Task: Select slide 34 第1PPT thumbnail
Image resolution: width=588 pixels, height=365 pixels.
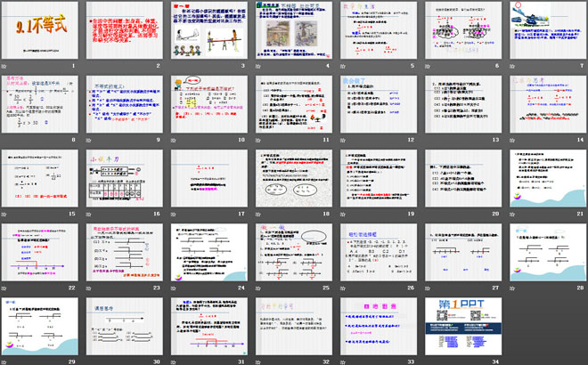Action: 463,327
